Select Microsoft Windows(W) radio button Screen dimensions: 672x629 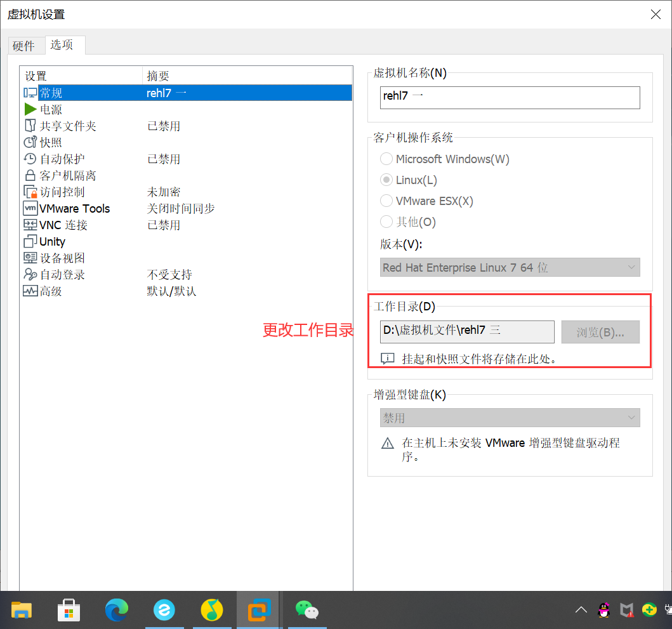coord(386,159)
